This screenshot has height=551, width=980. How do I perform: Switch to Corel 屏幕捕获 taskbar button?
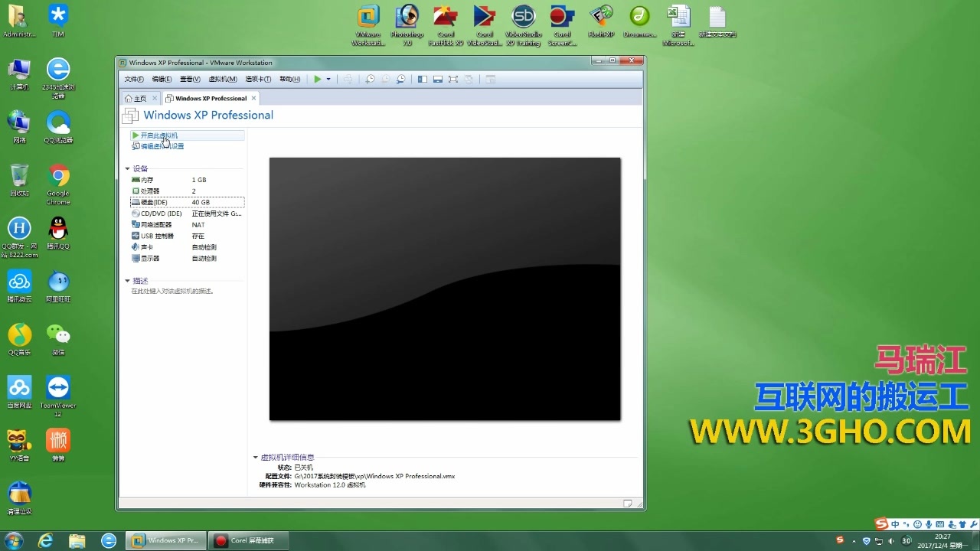[248, 540]
